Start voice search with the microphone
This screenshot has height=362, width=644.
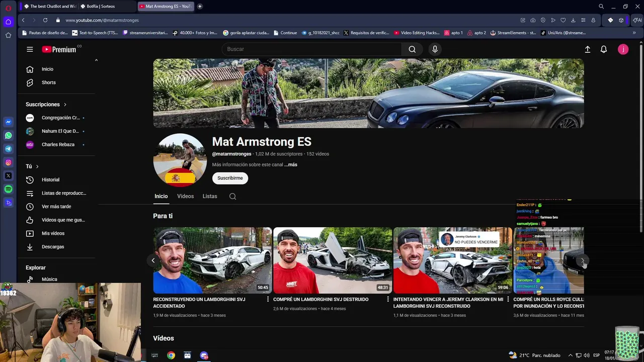click(435, 49)
